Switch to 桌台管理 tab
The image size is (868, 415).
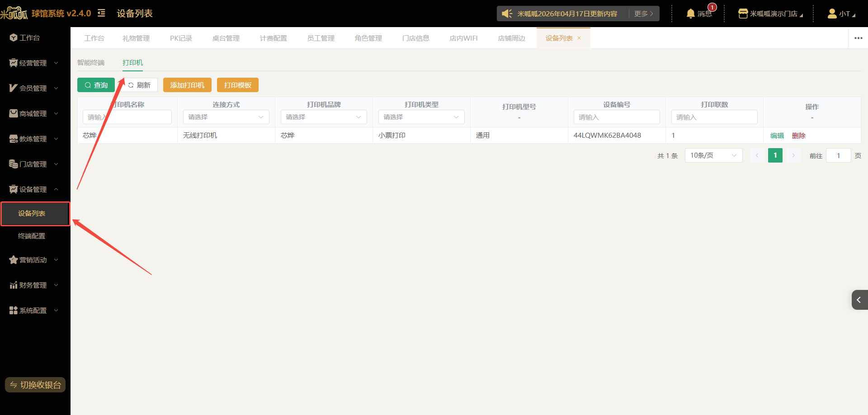[226, 38]
